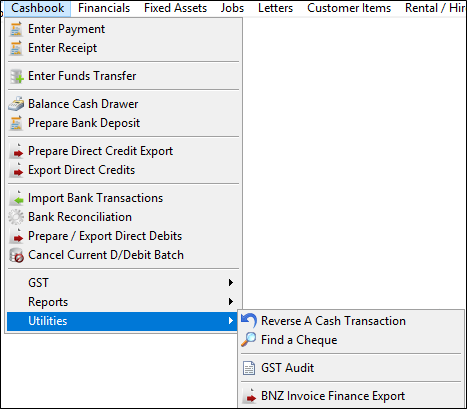Click the Enter Funds Transfer icon
The image size is (467, 409).
(16, 76)
